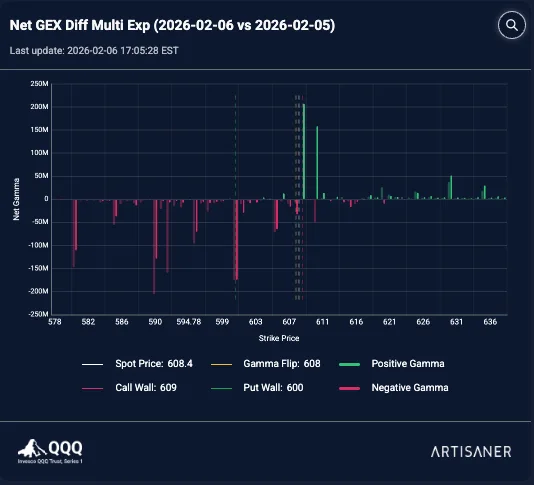Screen dimensions: 534x485
Task: Click the Net GEX Diff Multi Exp title
Action: pyautogui.click(x=172, y=25)
